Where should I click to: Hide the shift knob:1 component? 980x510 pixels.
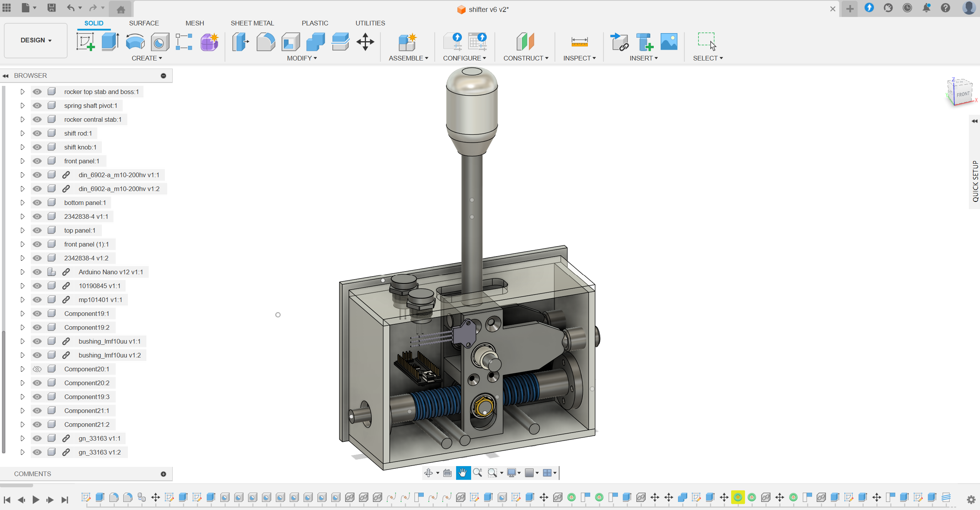point(37,147)
